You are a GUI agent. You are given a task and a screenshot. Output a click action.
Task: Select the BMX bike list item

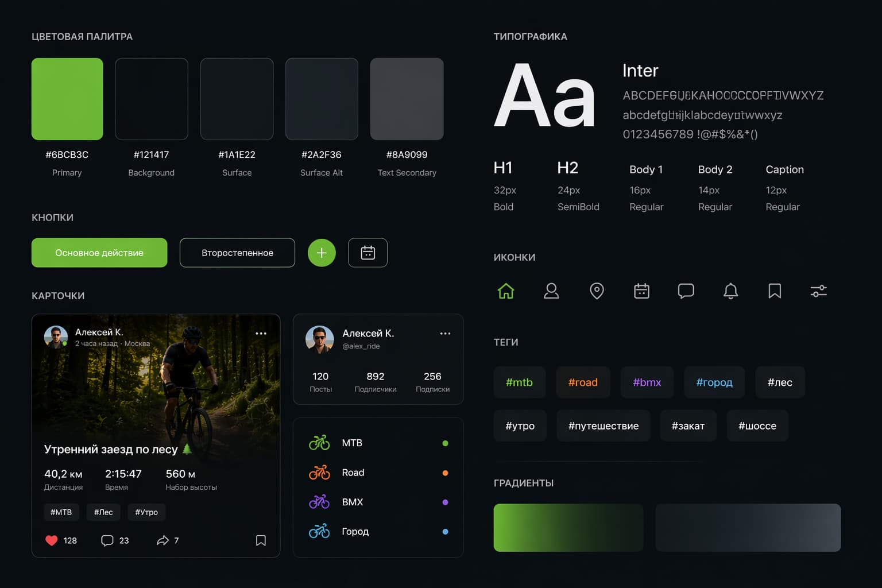point(352,502)
